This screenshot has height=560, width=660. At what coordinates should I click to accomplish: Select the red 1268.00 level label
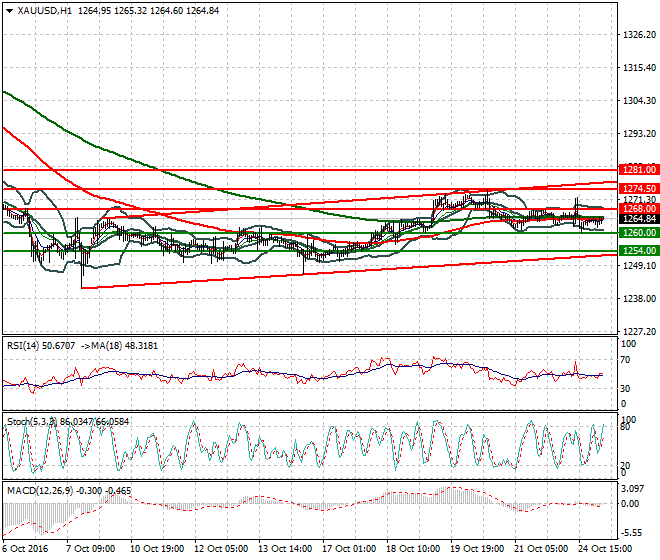click(x=639, y=208)
